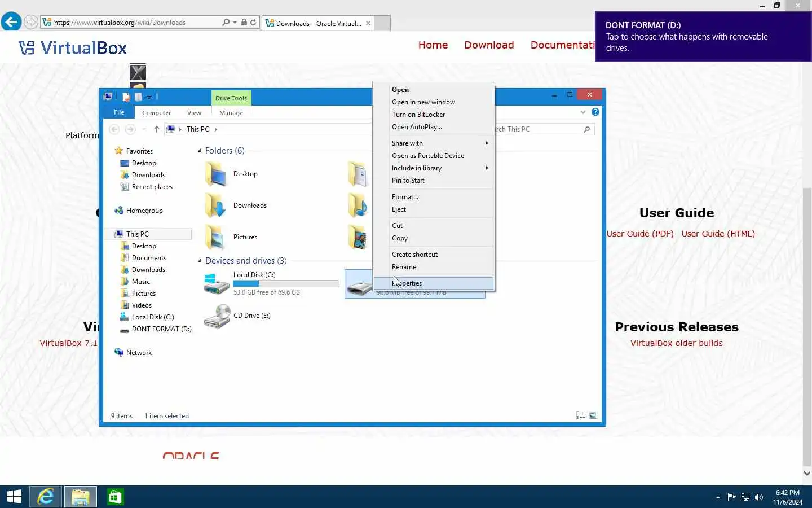Select This PC in navigation pane
The height and width of the screenshot is (508, 812).
click(x=137, y=234)
